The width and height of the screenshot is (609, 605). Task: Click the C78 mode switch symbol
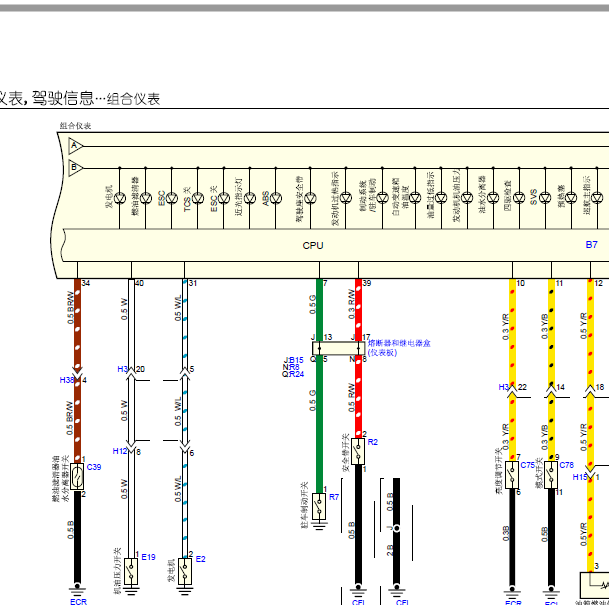[x=551, y=475]
